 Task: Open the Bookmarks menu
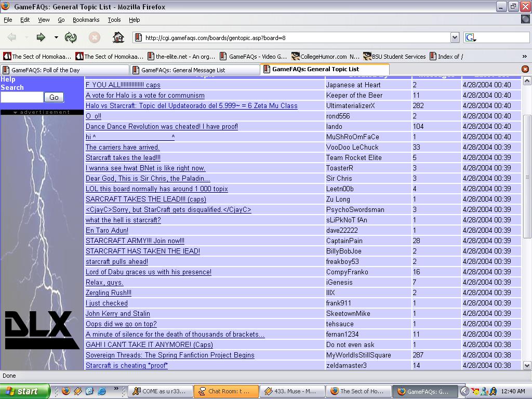click(x=86, y=20)
